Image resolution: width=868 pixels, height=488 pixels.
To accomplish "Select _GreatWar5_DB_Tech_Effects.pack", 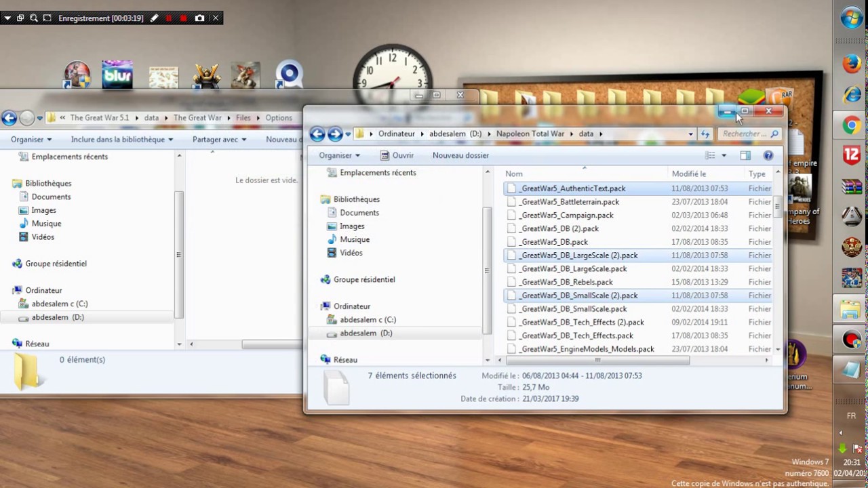I will (576, 335).
